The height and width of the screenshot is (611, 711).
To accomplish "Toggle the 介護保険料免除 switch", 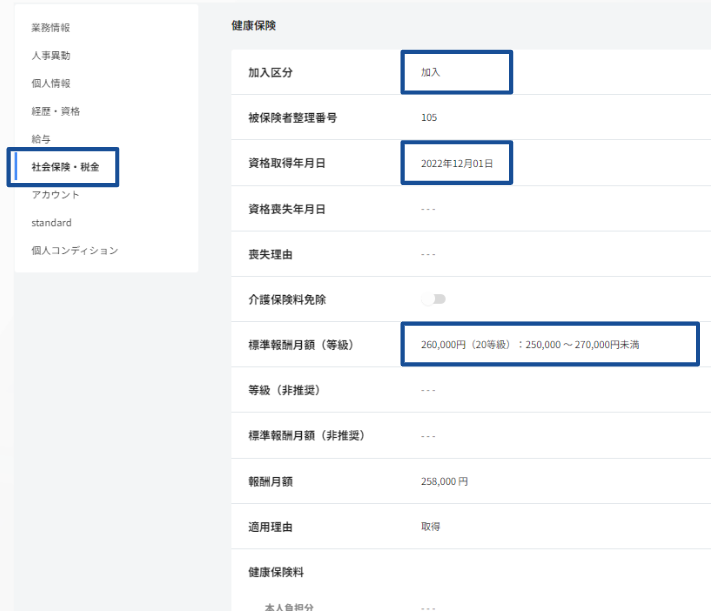I will [434, 299].
